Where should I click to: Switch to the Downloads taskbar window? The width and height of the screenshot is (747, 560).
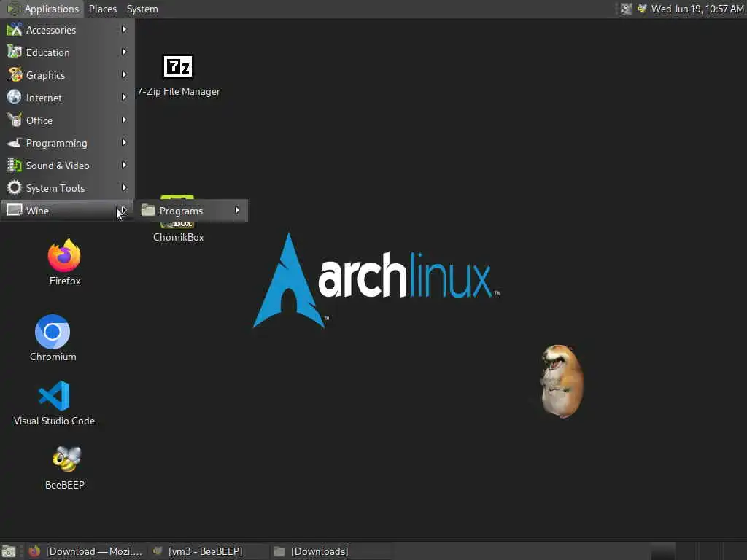pyautogui.click(x=330, y=551)
